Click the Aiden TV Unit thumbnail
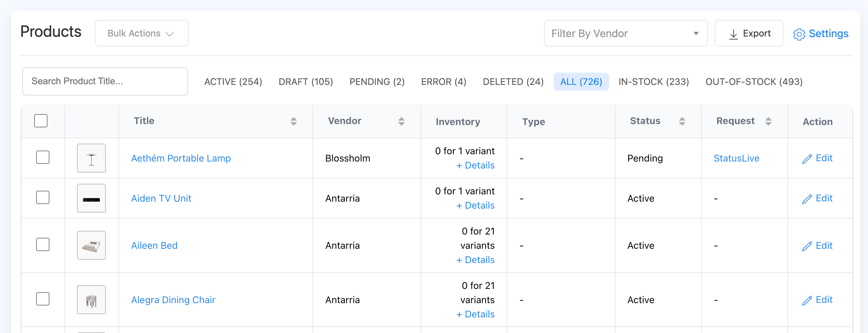This screenshot has height=333, width=868. (x=91, y=198)
